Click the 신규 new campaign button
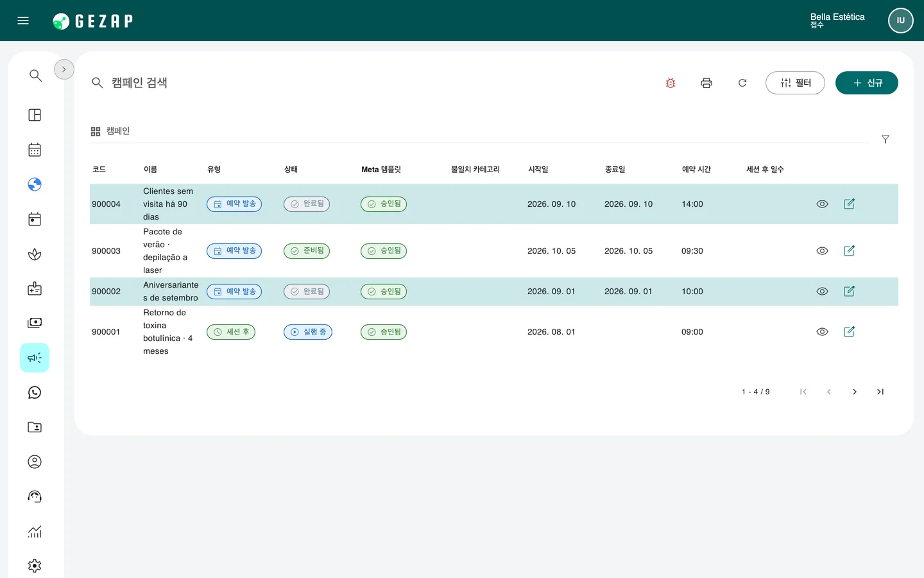 pos(867,83)
